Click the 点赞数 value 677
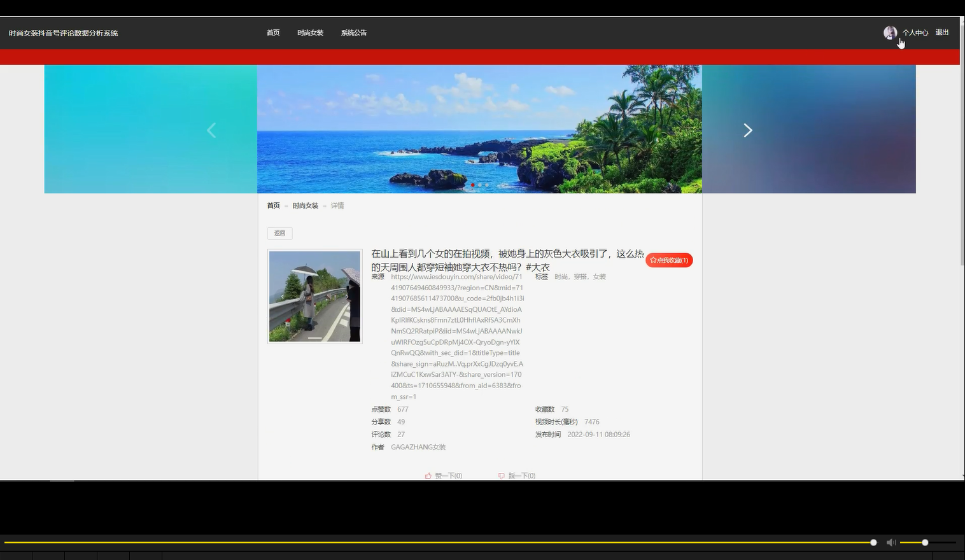965x560 pixels. [403, 409]
